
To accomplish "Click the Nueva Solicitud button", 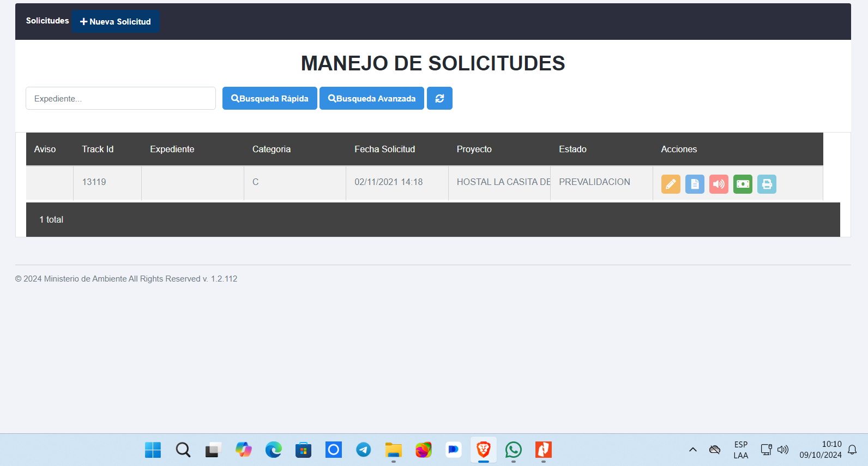I will click(116, 21).
